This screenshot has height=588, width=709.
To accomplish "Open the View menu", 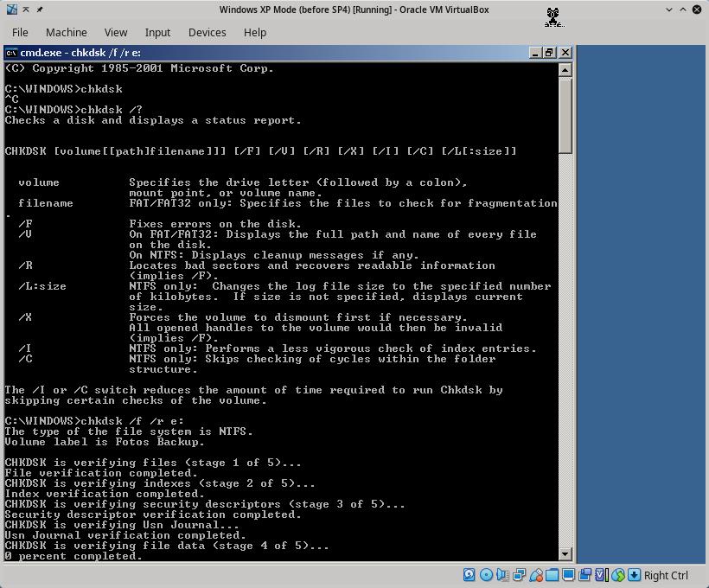I will [116, 33].
